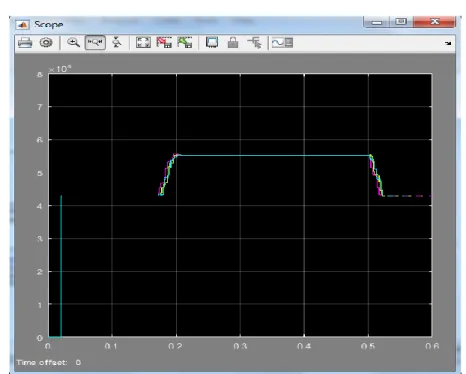
Task: Expand toolbar overflow arrow at right
Action: tap(448, 43)
